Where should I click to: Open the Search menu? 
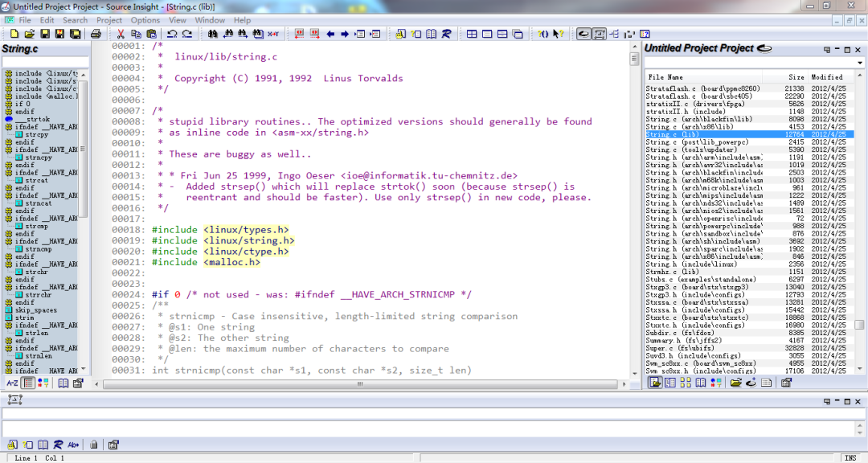click(x=75, y=20)
